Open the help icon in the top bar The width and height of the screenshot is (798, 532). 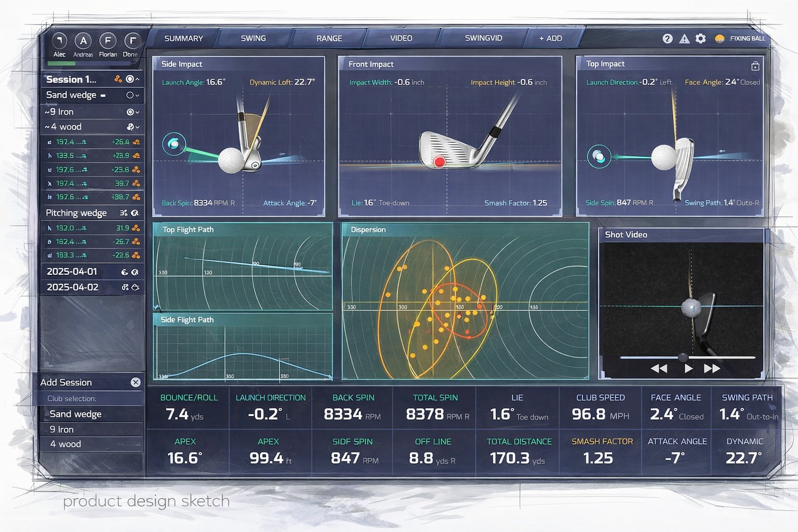point(668,38)
